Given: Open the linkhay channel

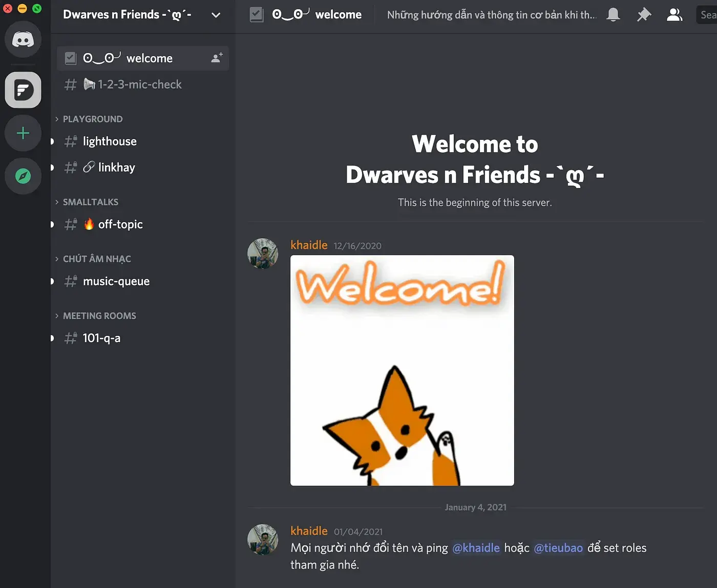Looking at the screenshot, I should click(x=142, y=167).
